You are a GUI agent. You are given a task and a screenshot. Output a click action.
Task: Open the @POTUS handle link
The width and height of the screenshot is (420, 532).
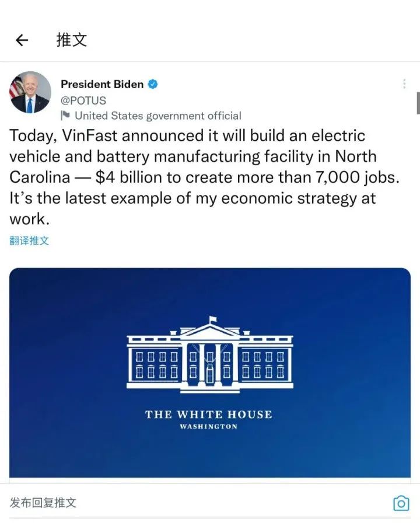pos(83,100)
